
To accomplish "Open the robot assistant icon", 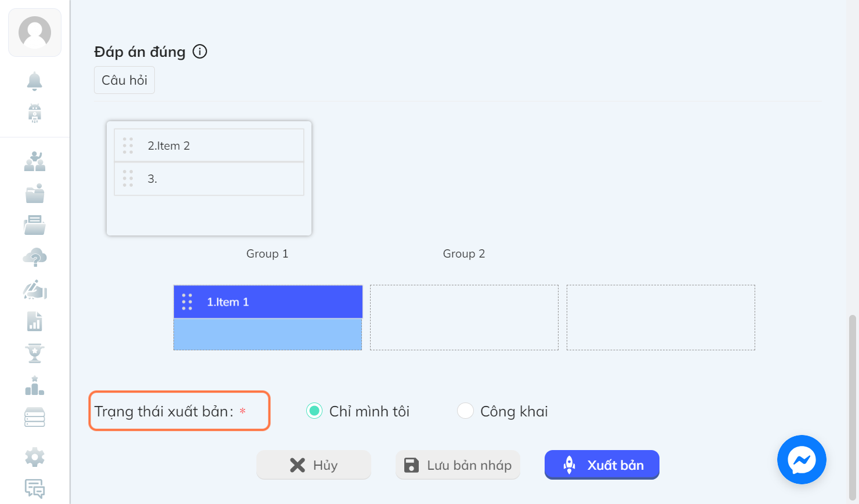I will click(35, 113).
